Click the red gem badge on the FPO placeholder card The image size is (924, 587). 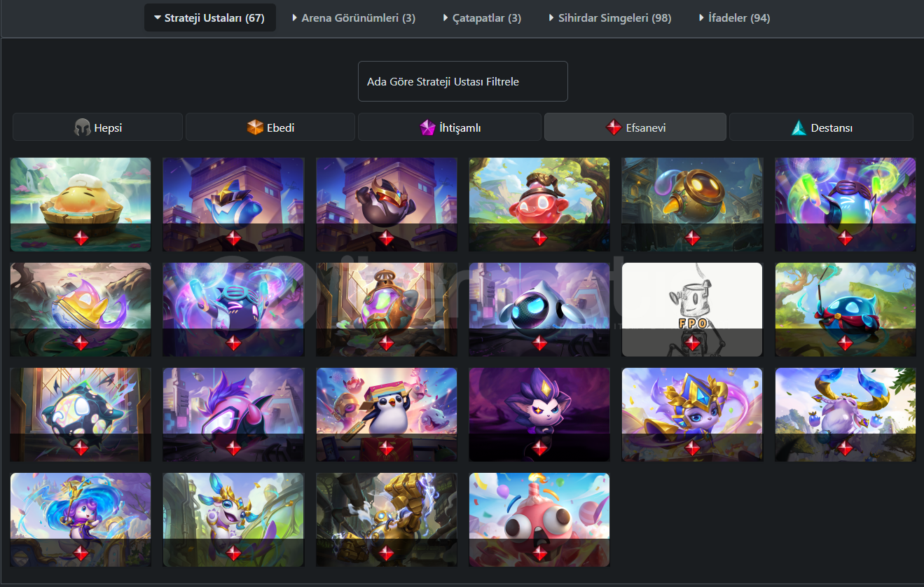tap(692, 343)
